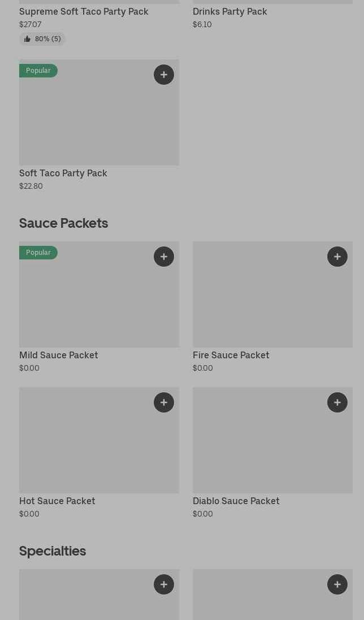The width and height of the screenshot is (364, 620).
Task: Add Fire Sauce Packet with plus icon
Action: tap(337, 257)
